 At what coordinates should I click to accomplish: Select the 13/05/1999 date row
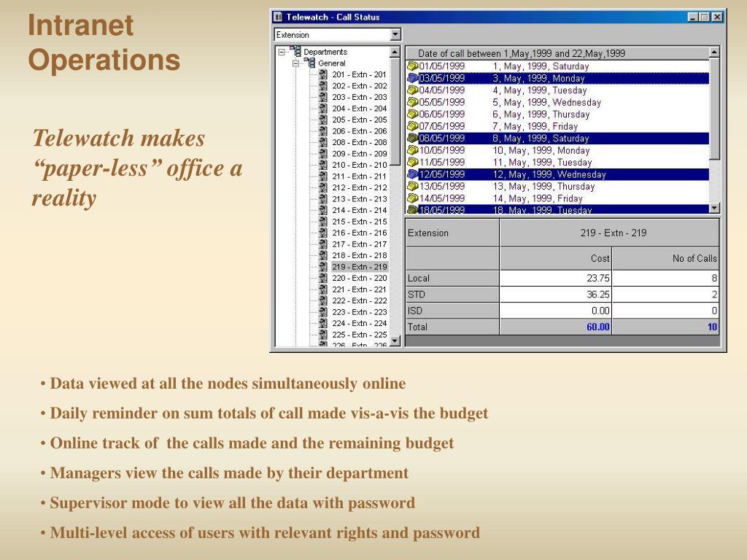tap(557, 186)
